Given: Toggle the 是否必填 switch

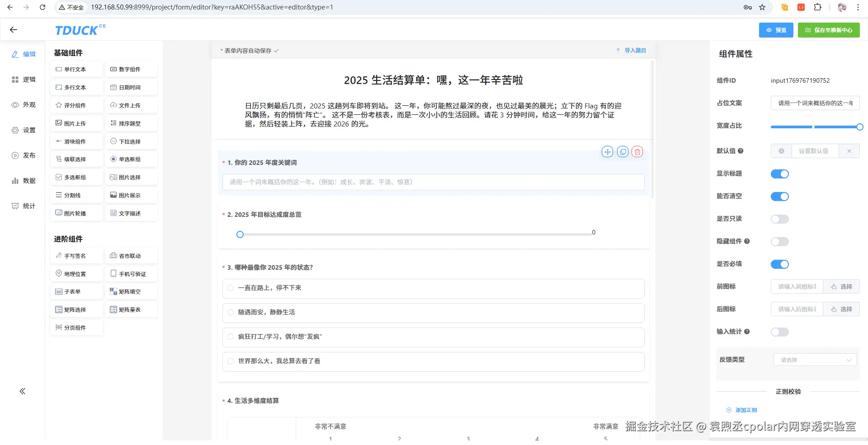Looking at the screenshot, I should pos(780,264).
